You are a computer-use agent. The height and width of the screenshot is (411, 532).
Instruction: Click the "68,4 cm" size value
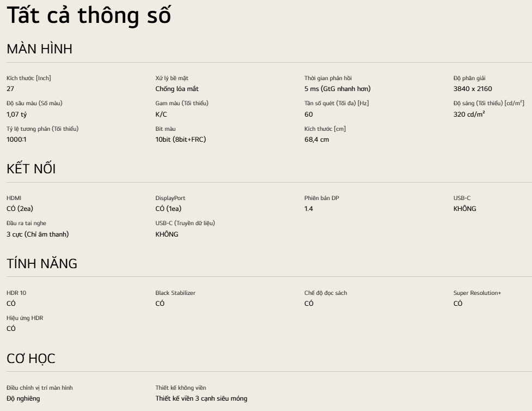pyautogui.click(x=316, y=140)
